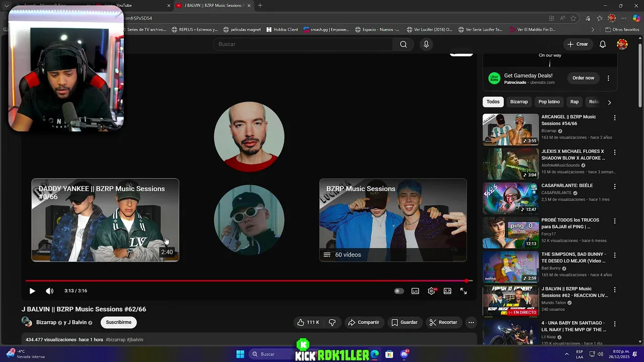Click the Order now ad button

[x=583, y=78]
